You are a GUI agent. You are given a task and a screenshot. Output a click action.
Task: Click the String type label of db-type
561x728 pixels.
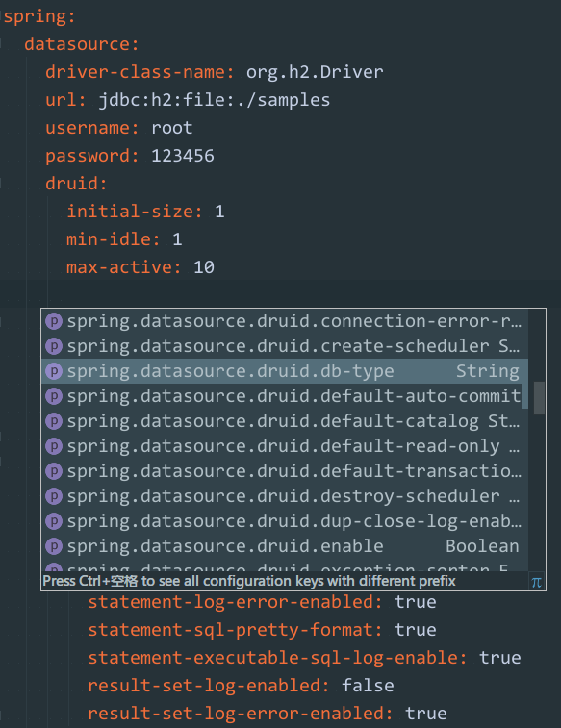pyautogui.click(x=487, y=371)
